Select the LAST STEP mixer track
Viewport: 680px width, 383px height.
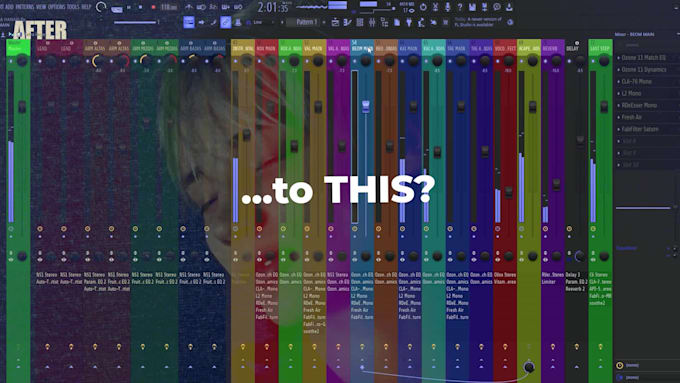(600, 48)
